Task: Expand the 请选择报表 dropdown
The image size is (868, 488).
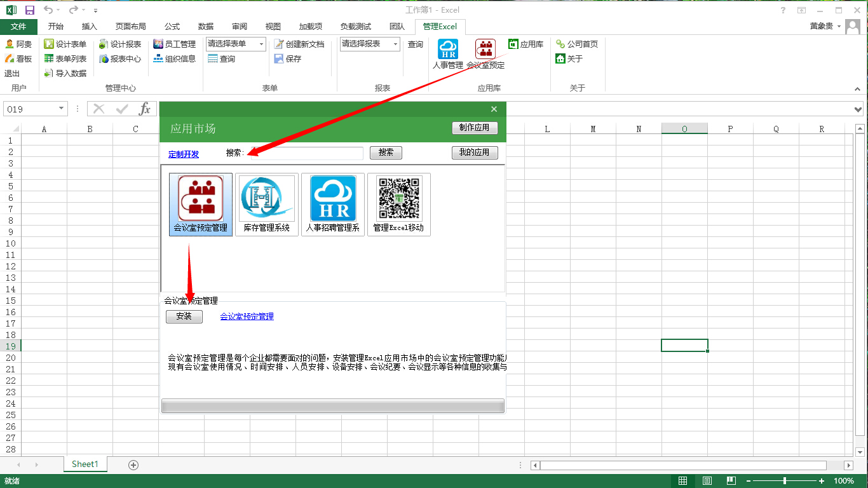Action: 396,44
